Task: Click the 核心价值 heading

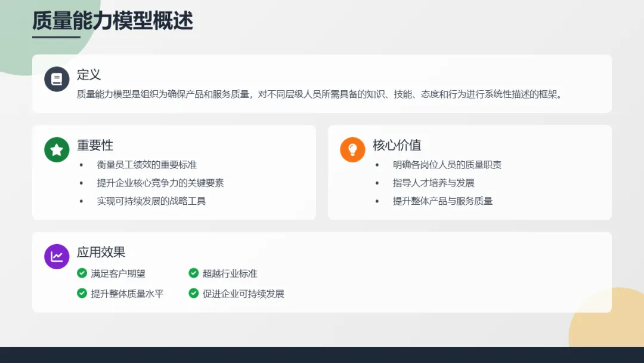Action: click(x=397, y=145)
